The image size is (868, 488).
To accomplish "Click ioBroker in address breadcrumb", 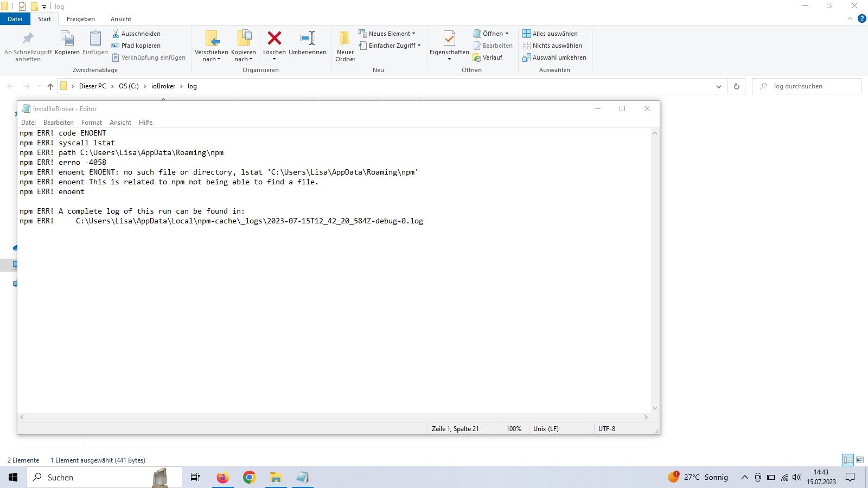I will (x=163, y=86).
